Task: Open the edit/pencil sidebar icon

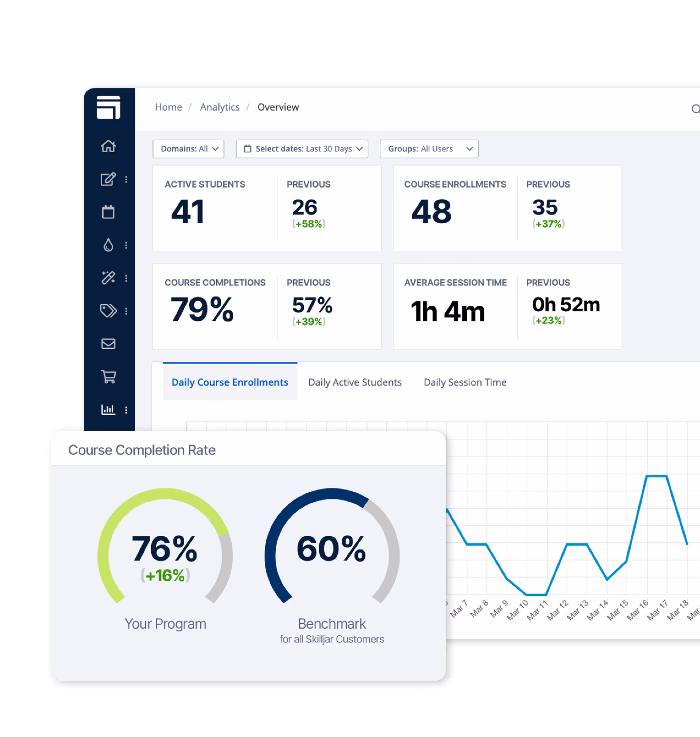Action: coord(108,179)
